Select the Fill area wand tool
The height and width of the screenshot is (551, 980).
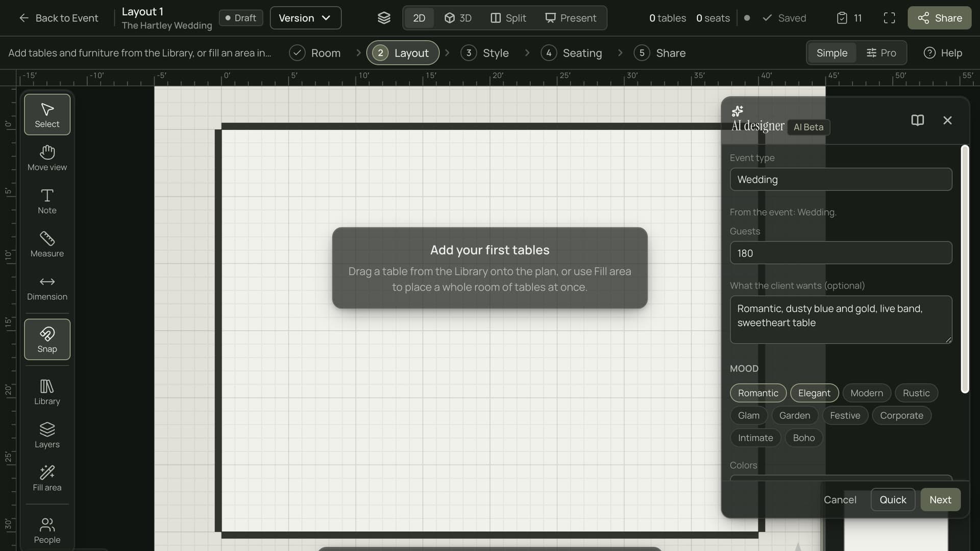click(47, 479)
